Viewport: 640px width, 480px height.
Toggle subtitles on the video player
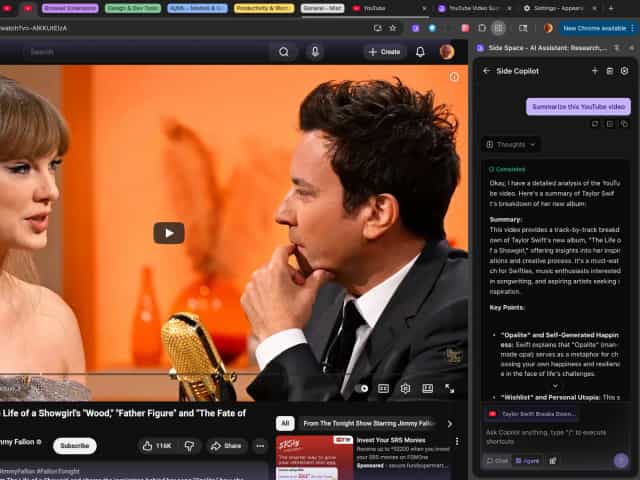coord(383,388)
